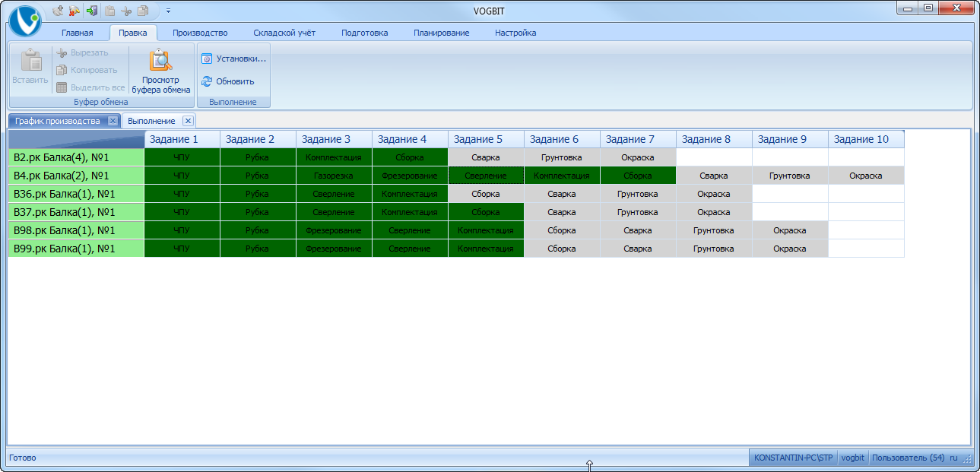Viewport: 980px width, 472px height.
Task: Click Пользователь (54) in status bar
Action: [x=908, y=458]
